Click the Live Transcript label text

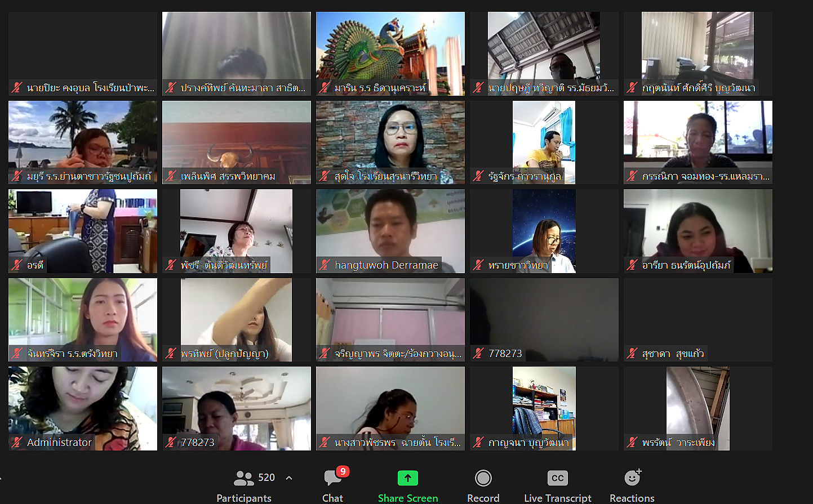557,498
